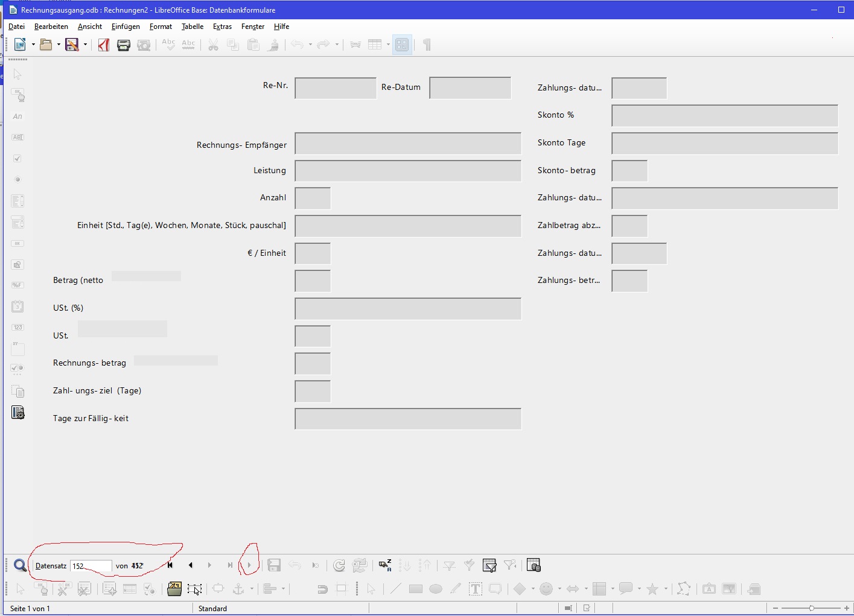The image size is (854, 616).
Task: Click the Copy icon in top toolbar
Action: pos(233,45)
